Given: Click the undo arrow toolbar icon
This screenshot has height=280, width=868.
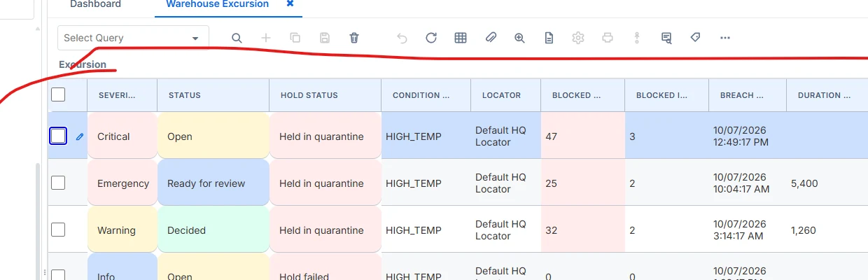Looking at the screenshot, I should 402,38.
